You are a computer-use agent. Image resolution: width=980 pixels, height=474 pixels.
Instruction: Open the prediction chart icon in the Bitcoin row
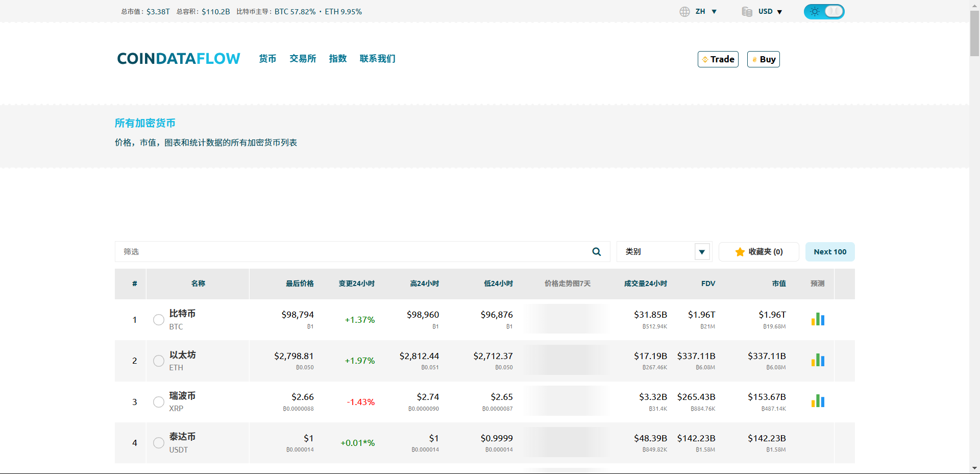point(818,319)
